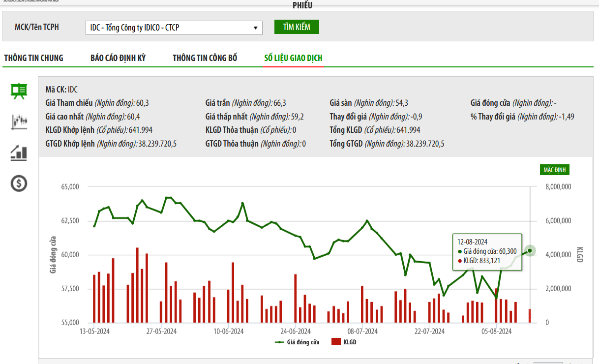Switch to the THÔNG TIN CHUNG tab
599x364 pixels.
(x=33, y=58)
